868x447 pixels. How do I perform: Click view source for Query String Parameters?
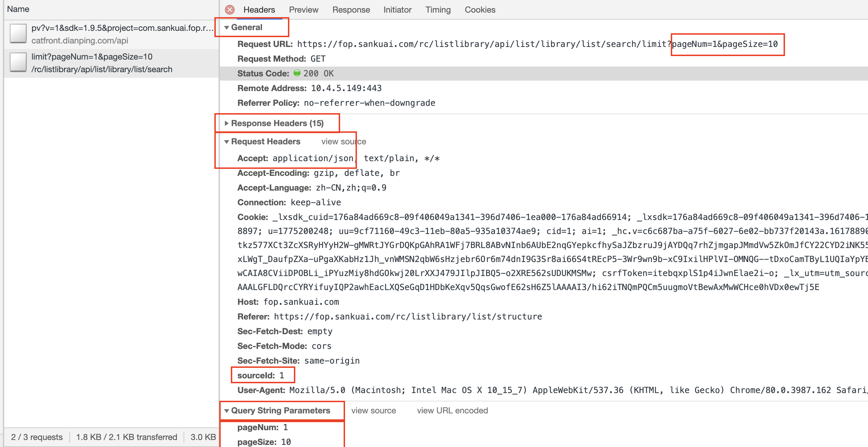click(x=373, y=411)
